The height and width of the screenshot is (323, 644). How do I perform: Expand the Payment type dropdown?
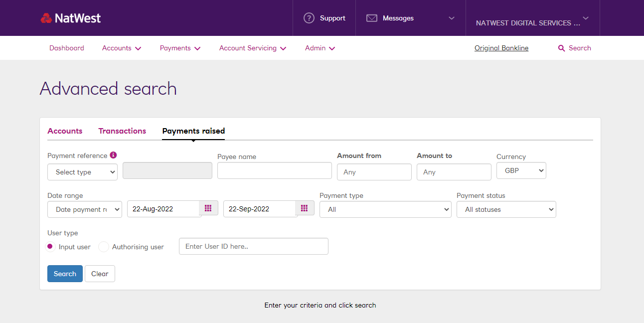pyautogui.click(x=385, y=209)
